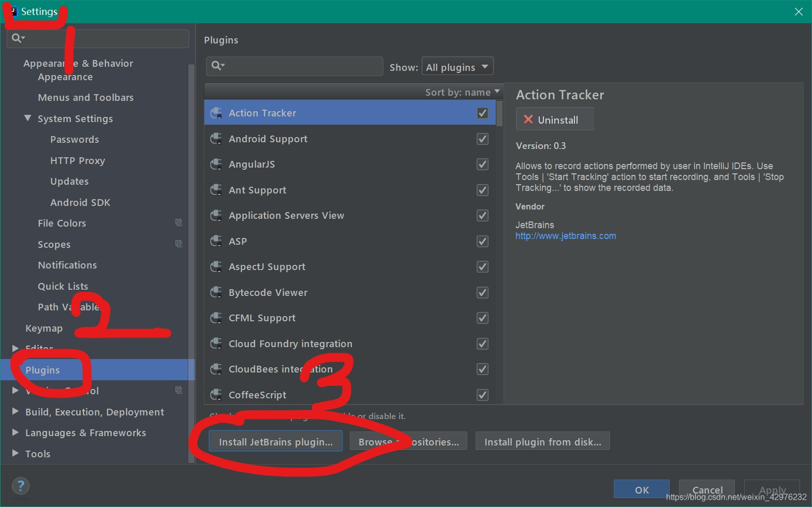Click the magnifier icon in plugins search
812x507 pixels.
pos(218,66)
